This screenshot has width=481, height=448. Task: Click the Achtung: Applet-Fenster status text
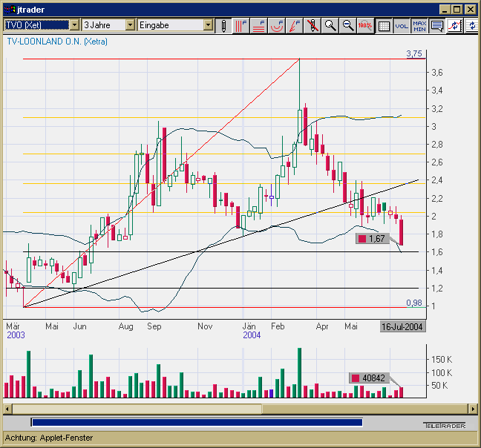click(49, 438)
